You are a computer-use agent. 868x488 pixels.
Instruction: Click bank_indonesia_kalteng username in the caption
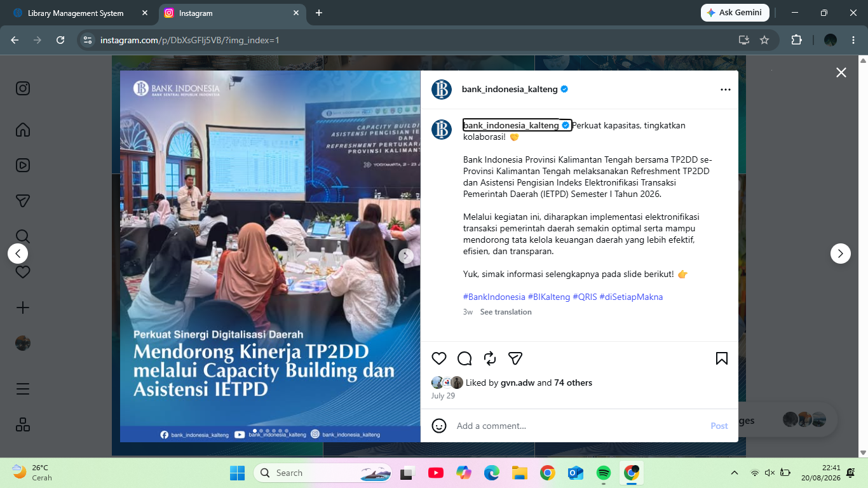coord(511,125)
